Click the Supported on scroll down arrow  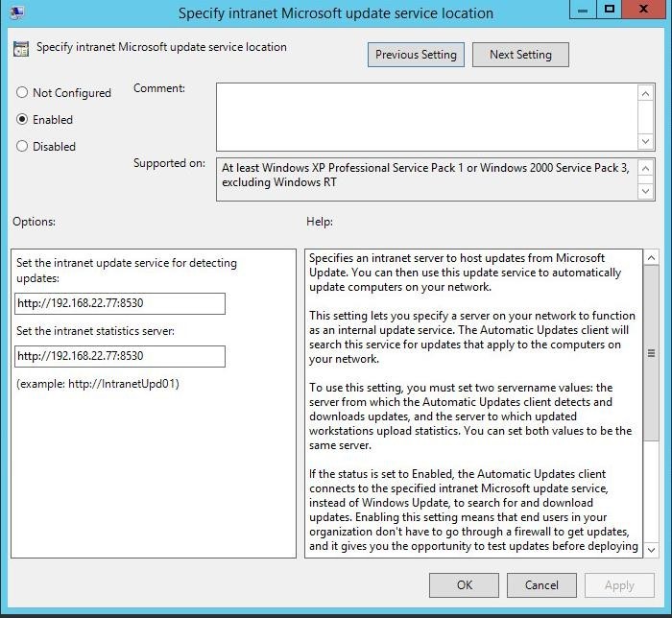[x=646, y=191]
